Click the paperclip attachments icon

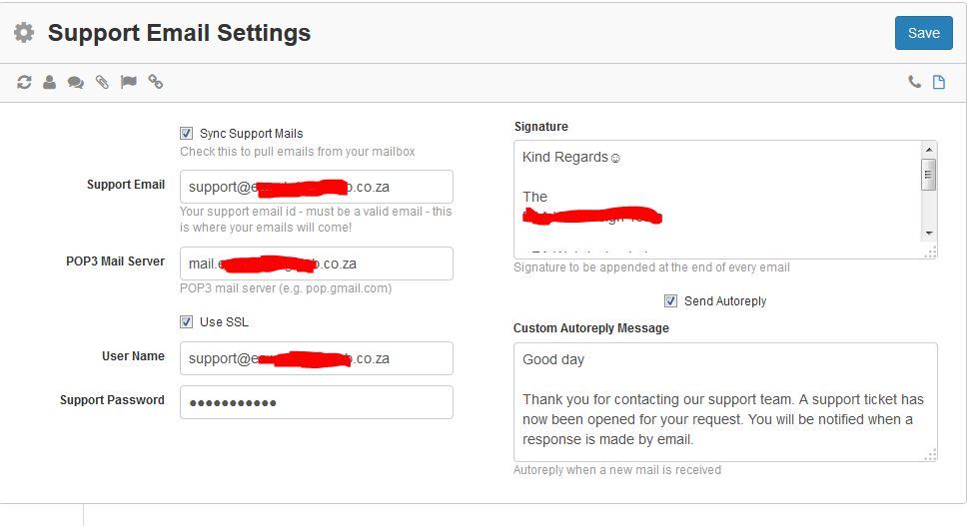click(102, 82)
